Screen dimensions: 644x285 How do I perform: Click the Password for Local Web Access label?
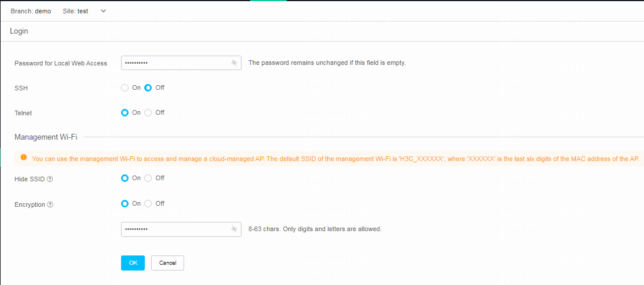click(61, 63)
